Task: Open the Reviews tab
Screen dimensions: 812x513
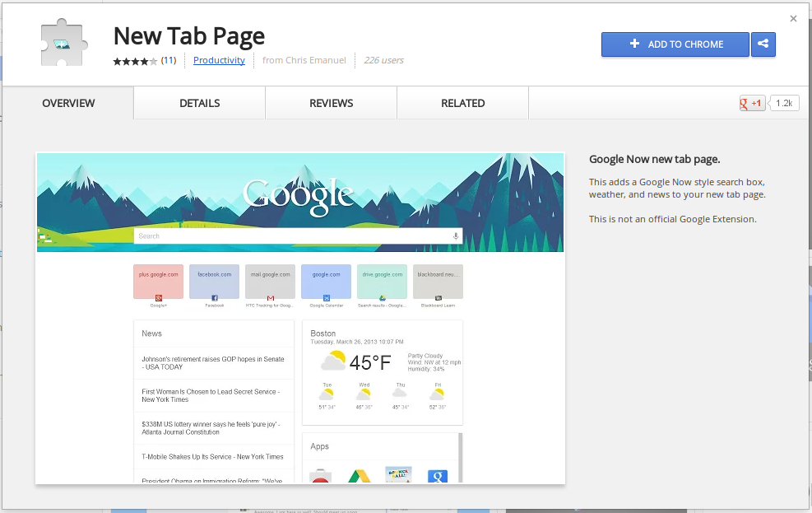Action: 332,103
